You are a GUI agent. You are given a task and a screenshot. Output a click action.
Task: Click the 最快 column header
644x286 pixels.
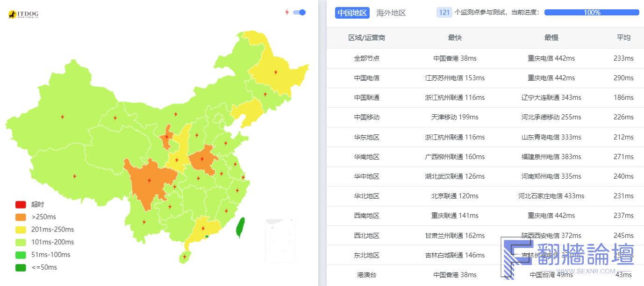[455, 38]
